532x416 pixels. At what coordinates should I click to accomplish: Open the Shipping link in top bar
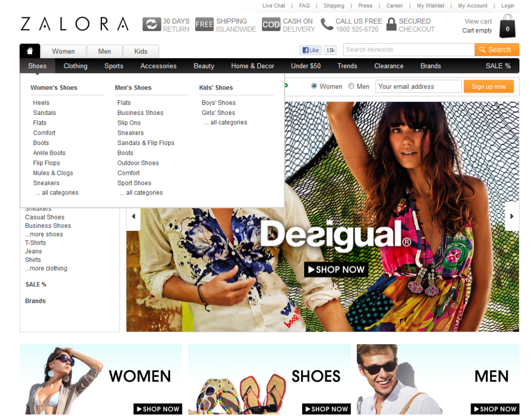point(333,6)
